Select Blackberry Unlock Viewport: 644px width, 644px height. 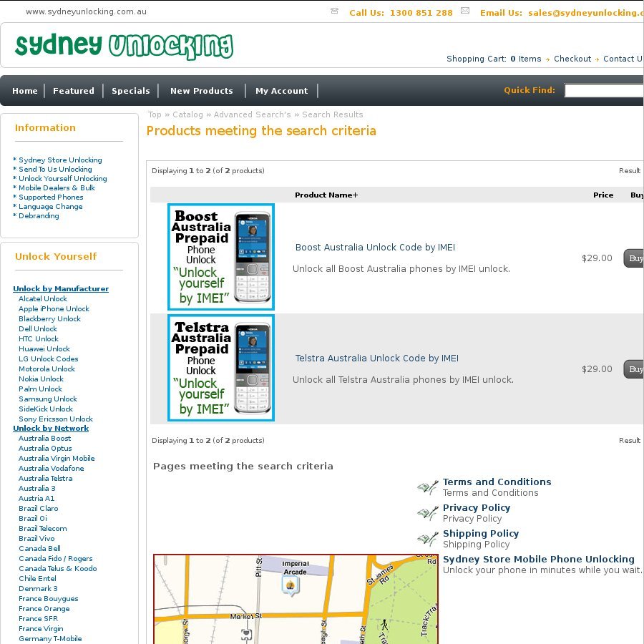(49, 318)
